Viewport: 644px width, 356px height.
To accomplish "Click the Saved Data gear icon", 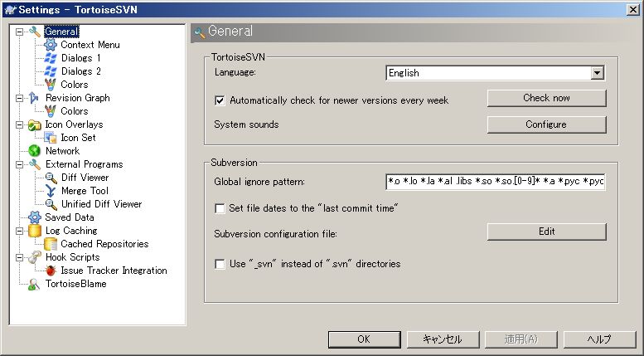I will click(35, 217).
